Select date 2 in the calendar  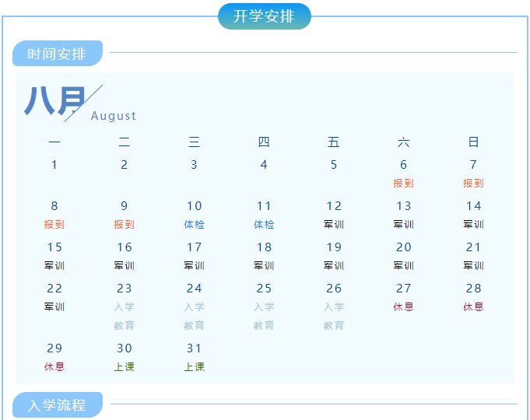point(124,165)
